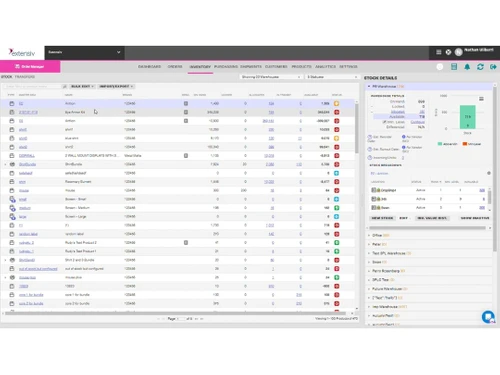Sort the Stock Breakdown table by the Rank column

pos(436,182)
